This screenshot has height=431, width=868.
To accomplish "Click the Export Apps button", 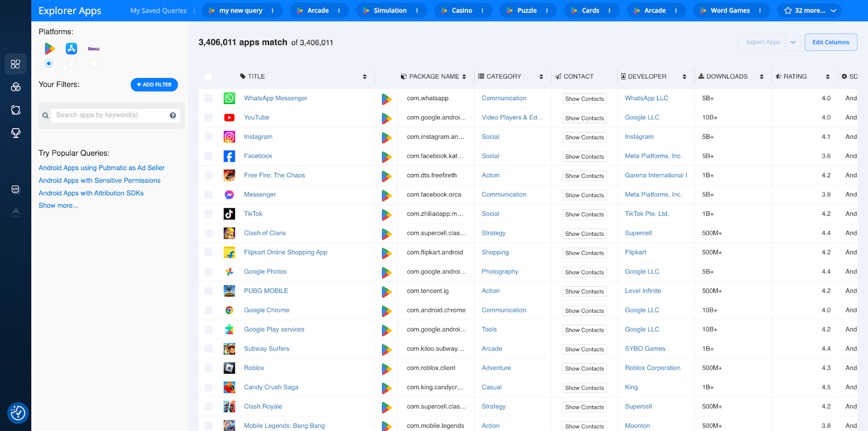I will 763,42.
